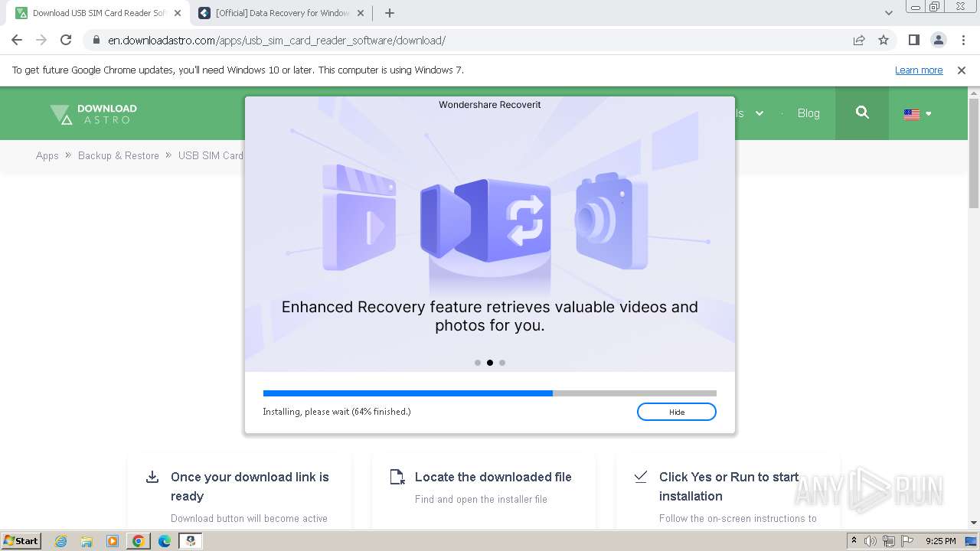
Task: Show hidden system tray icons
Action: (x=854, y=540)
